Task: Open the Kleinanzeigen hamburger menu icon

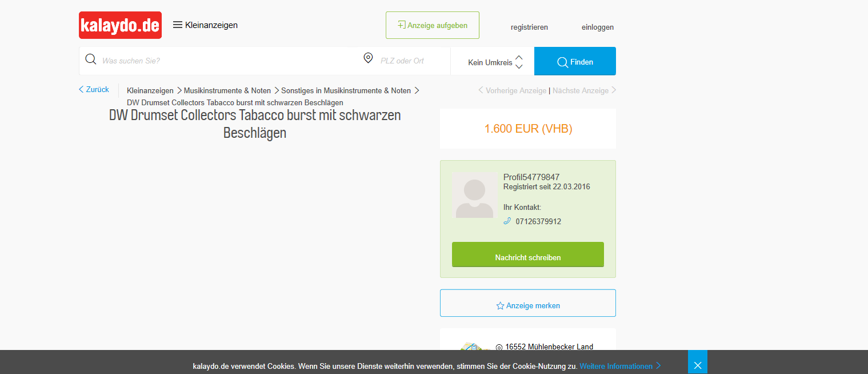Action: (x=178, y=25)
